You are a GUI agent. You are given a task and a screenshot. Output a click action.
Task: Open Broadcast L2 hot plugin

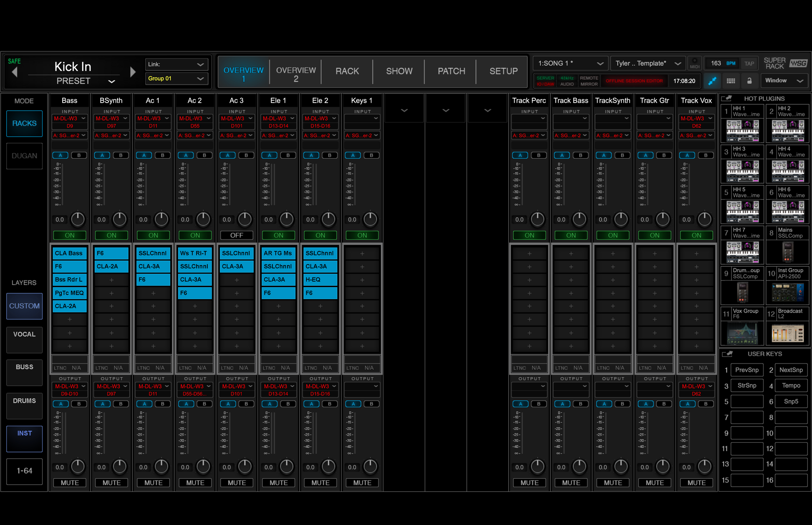[788, 333]
